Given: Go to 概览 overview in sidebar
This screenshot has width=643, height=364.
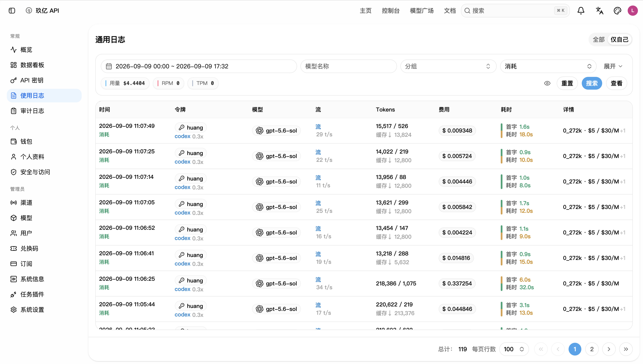Looking at the screenshot, I should tap(44, 50).
